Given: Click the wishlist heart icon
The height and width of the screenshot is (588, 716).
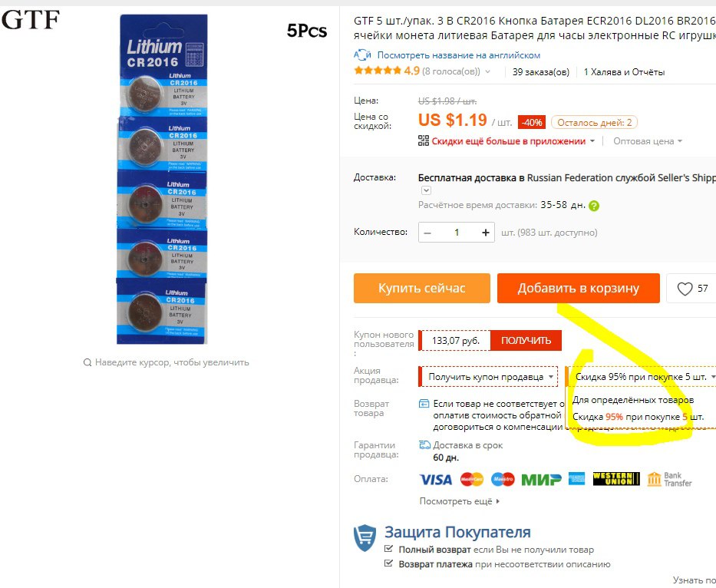Looking at the screenshot, I should pyautogui.click(x=685, y=289).
